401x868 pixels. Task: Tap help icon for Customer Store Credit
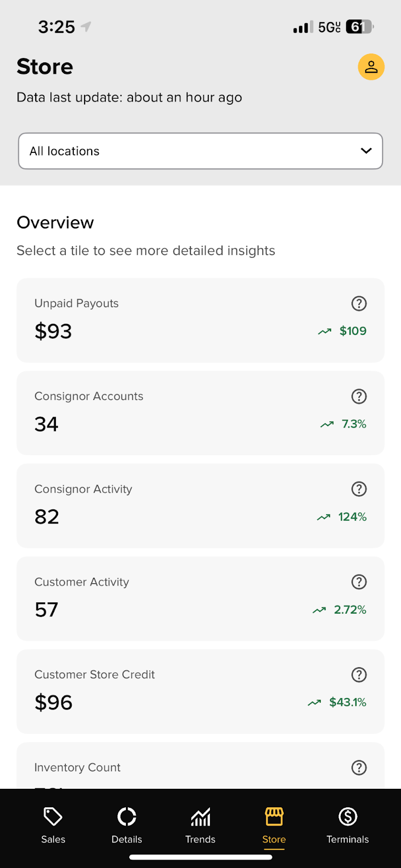[x=359, y=674]
